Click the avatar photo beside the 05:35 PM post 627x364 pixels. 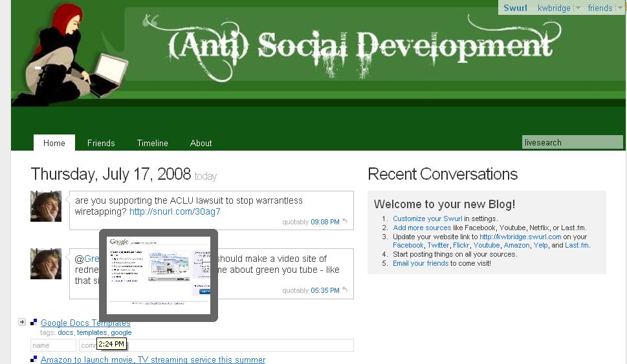(x=46, y=263)
